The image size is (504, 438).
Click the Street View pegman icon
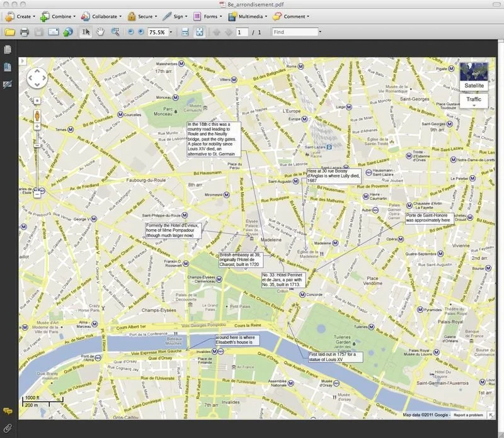coord(37,116)
